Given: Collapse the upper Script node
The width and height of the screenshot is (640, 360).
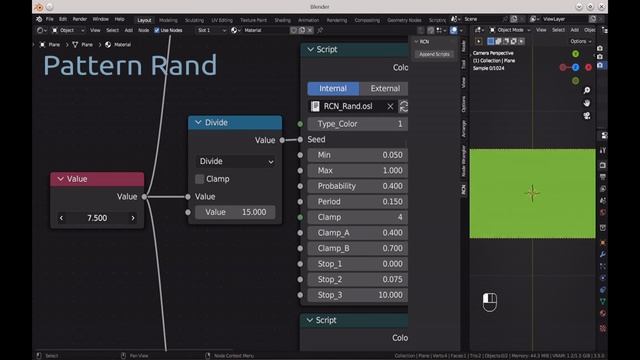Looking at the screenshot, I should coord(310,49).
